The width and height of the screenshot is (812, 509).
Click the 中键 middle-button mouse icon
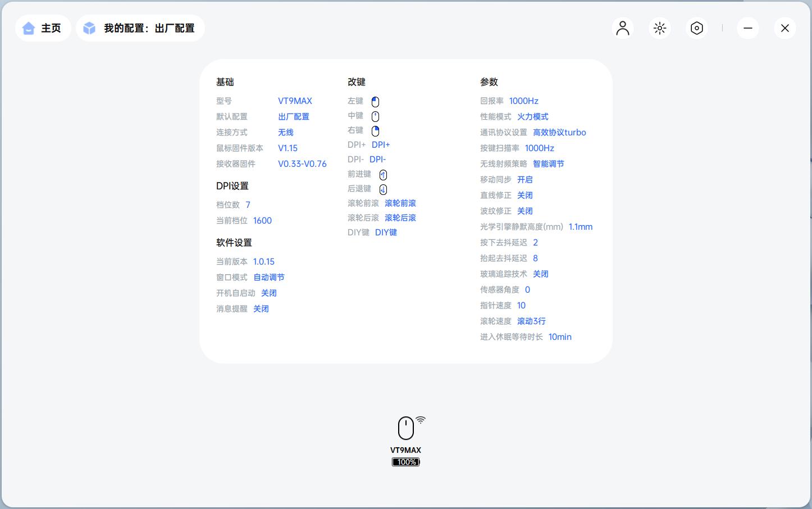[376, 116]
